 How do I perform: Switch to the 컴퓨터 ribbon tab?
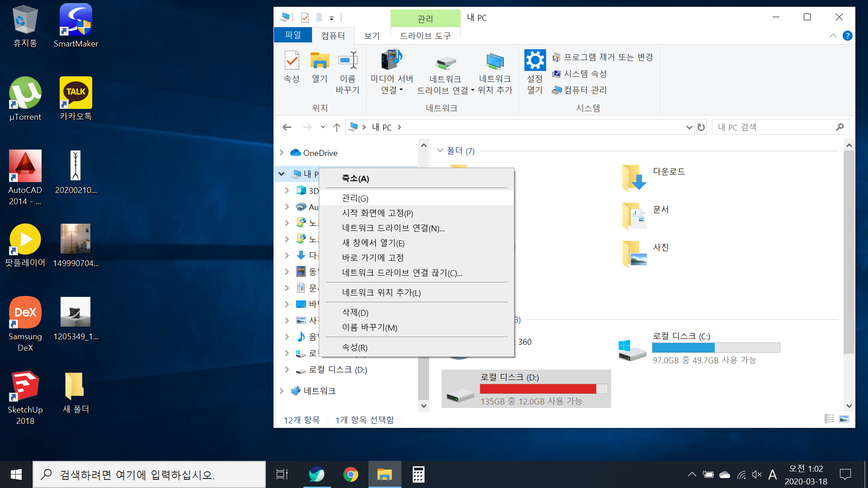click(333, 35)
